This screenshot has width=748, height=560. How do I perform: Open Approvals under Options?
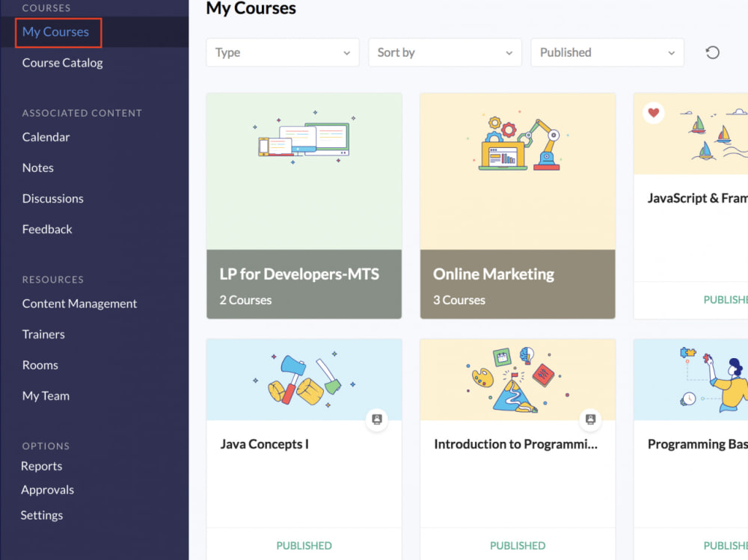point(47,490)
